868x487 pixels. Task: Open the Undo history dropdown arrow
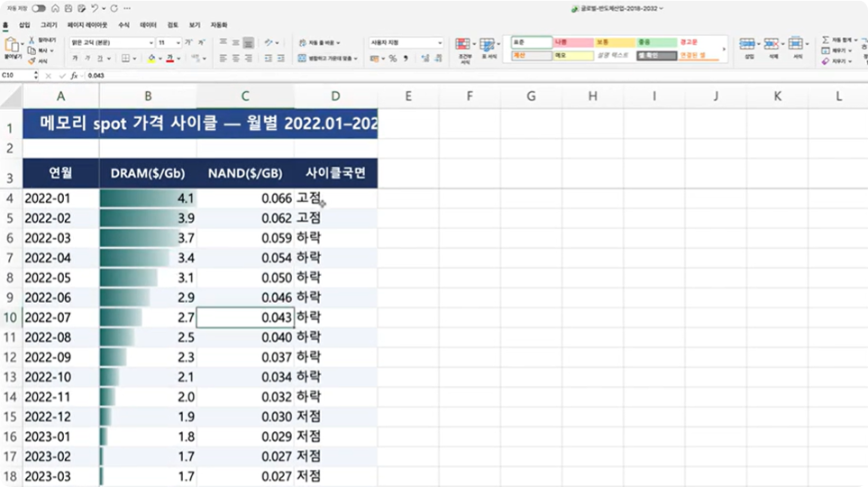pos(104,8)
